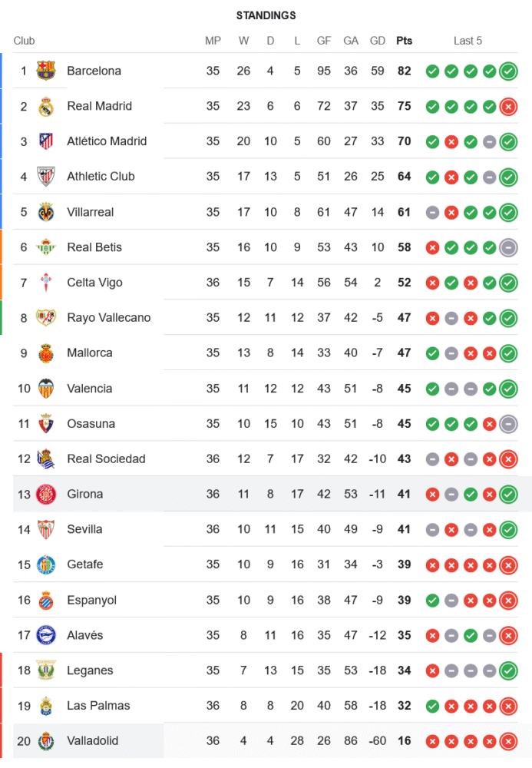Click the Valencia club crest
Viewport: 532px width, 768px height.
[46, 389]
